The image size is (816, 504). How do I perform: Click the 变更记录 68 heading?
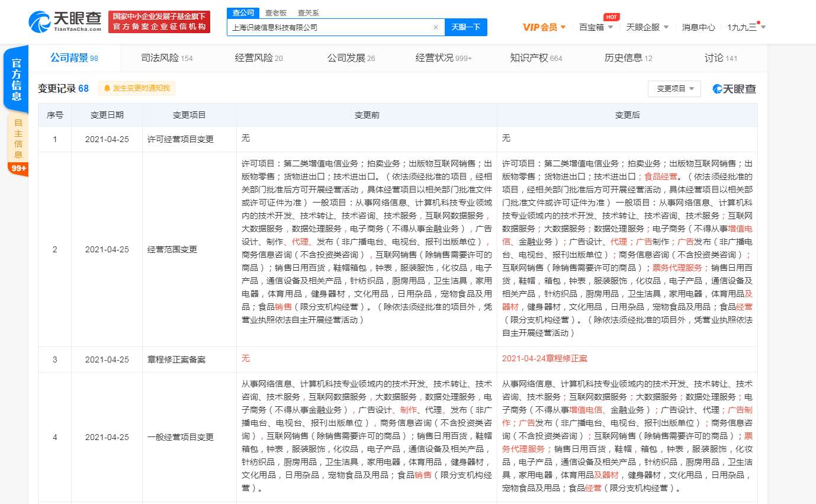(63, 88)
